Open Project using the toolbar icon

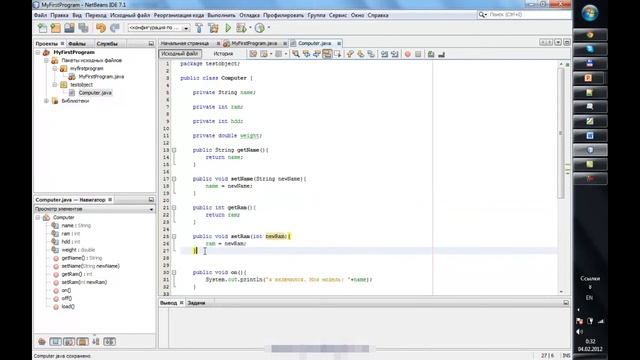(69, 28)
